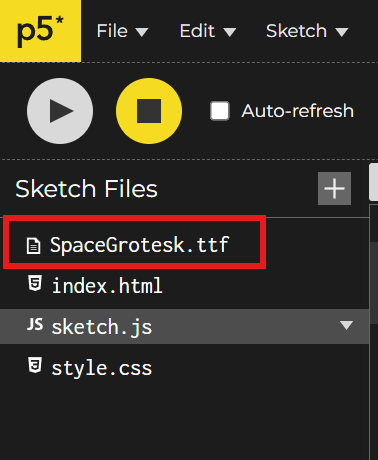Enable the Auto-refresh checkbox
Image resolution: width=378 pixels, height=460 pixels.
click(220, 111)
